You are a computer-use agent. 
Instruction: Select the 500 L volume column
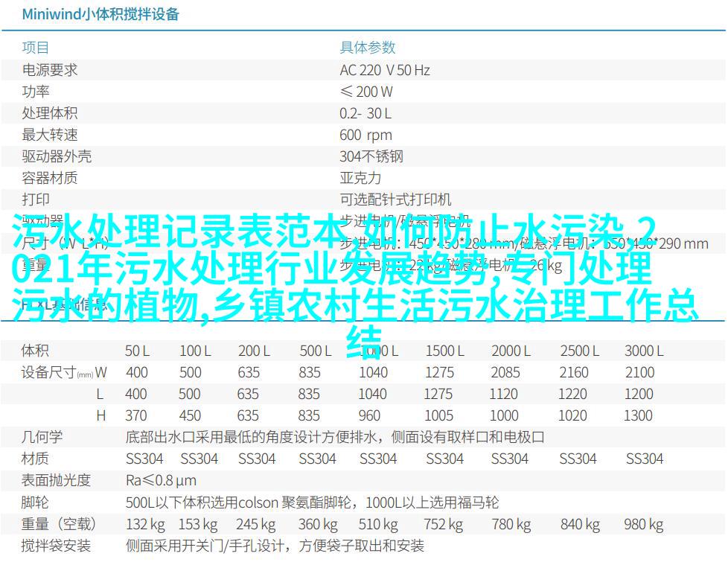pyautogui.click(x=316, y=351)
